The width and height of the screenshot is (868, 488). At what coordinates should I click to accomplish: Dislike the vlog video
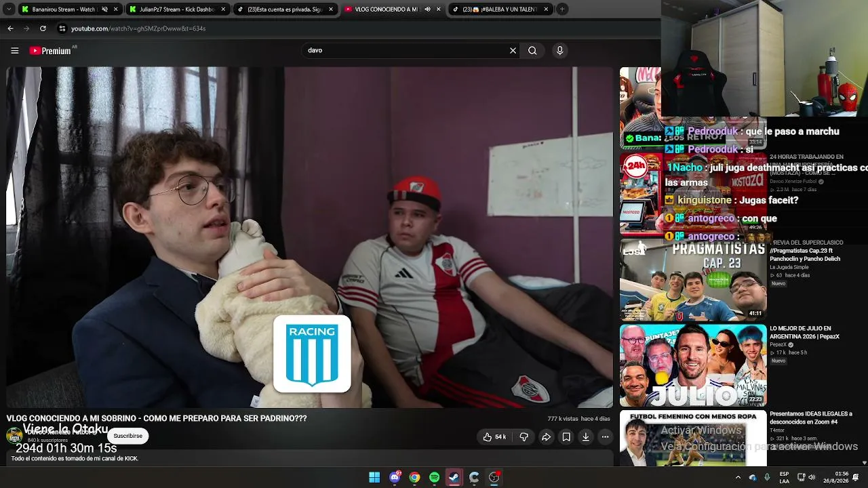coord(524,437)
